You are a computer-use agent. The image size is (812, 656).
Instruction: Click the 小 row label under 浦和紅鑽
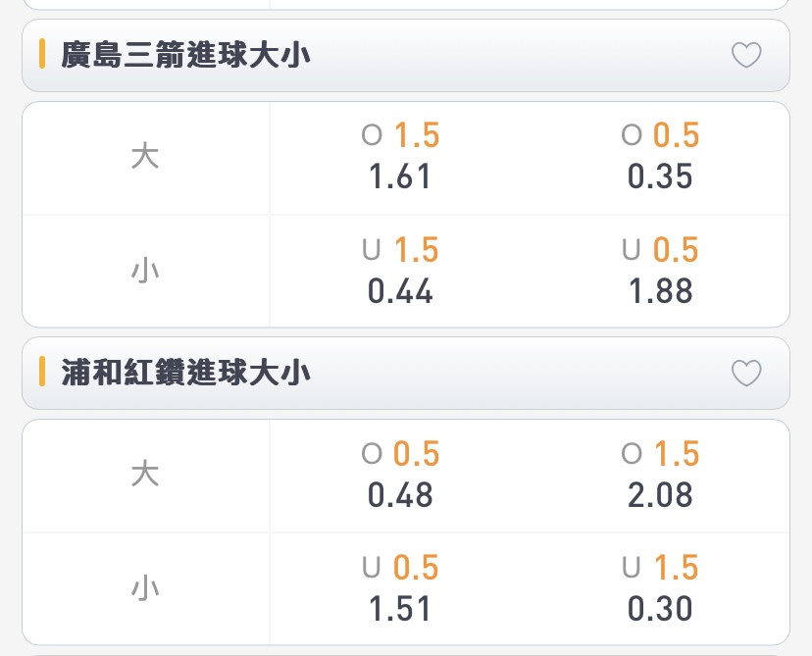145,588
